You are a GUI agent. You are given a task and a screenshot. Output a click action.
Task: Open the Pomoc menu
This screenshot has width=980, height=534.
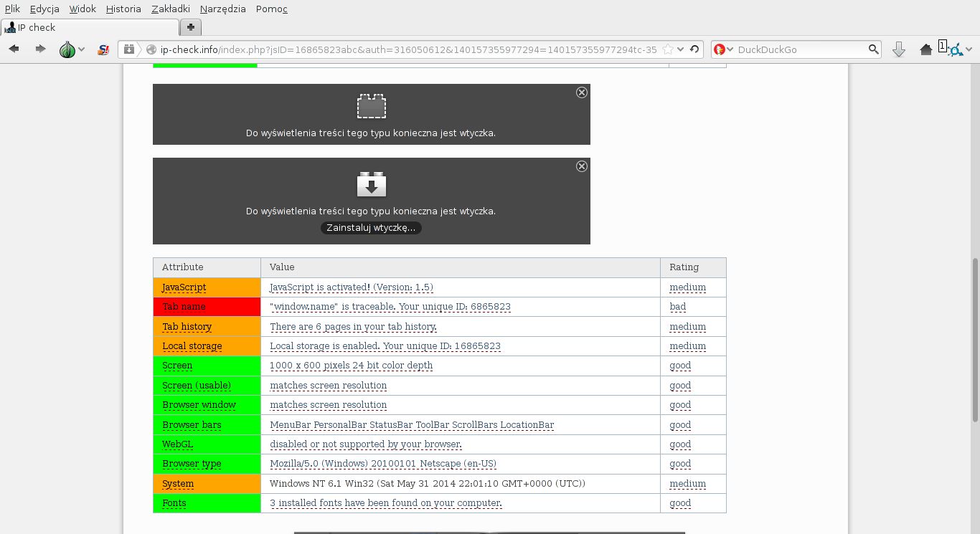tap(272, 9)
